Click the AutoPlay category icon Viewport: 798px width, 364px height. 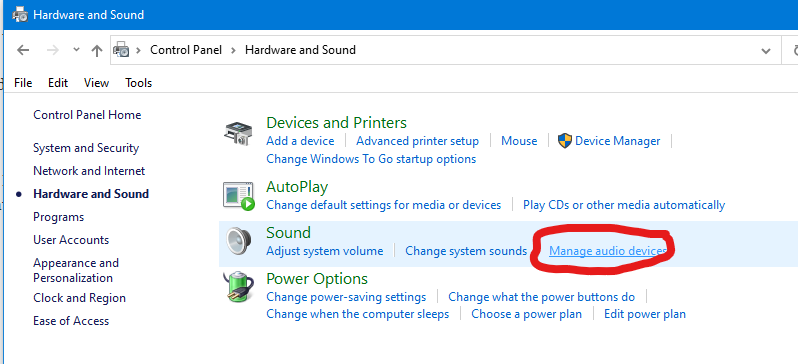point(238,196)
